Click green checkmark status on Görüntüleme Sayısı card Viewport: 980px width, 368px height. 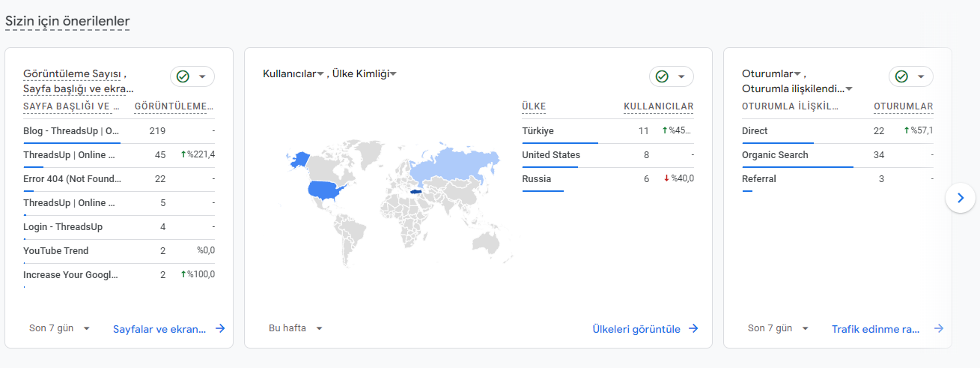point(183,76)
